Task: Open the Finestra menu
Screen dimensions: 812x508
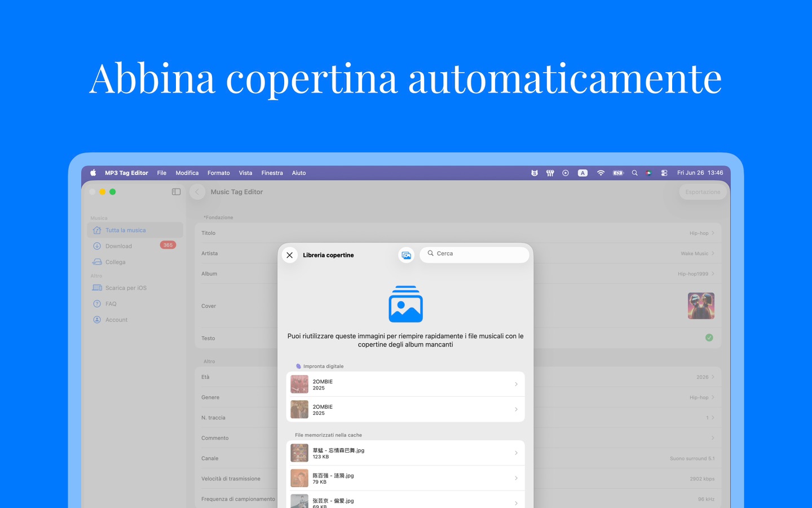Action: (272, 173)
